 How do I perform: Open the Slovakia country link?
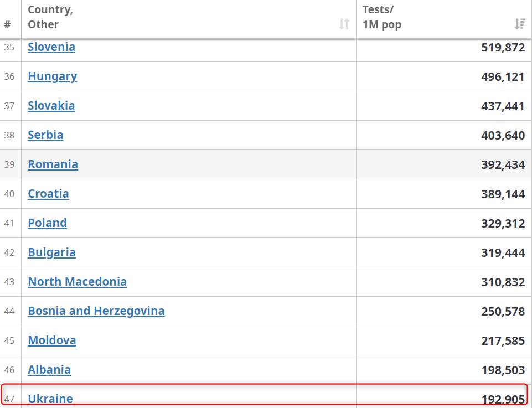point(51,106)
